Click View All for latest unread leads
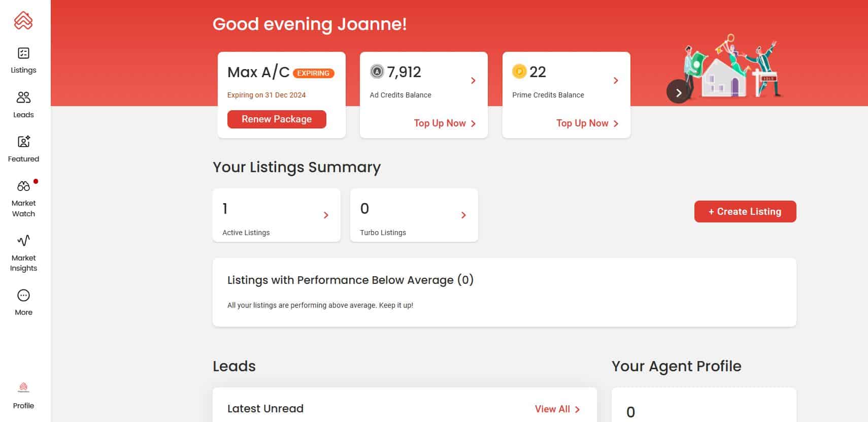 (557, 409)
